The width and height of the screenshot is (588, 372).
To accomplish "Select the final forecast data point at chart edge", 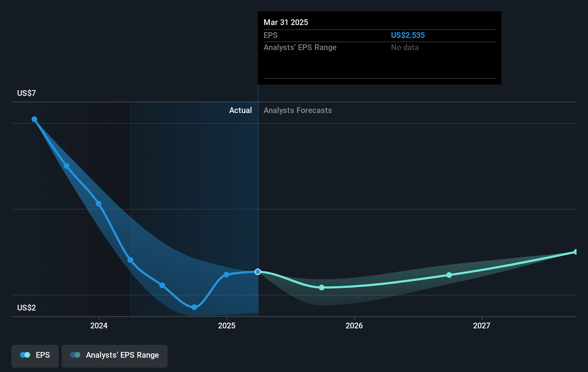I will click(576, 252).
